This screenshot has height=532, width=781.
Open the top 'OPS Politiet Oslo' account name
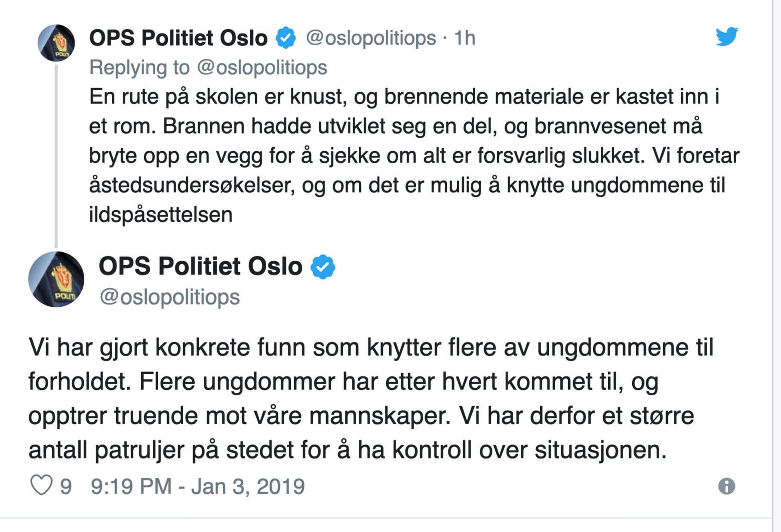(178, 38)
